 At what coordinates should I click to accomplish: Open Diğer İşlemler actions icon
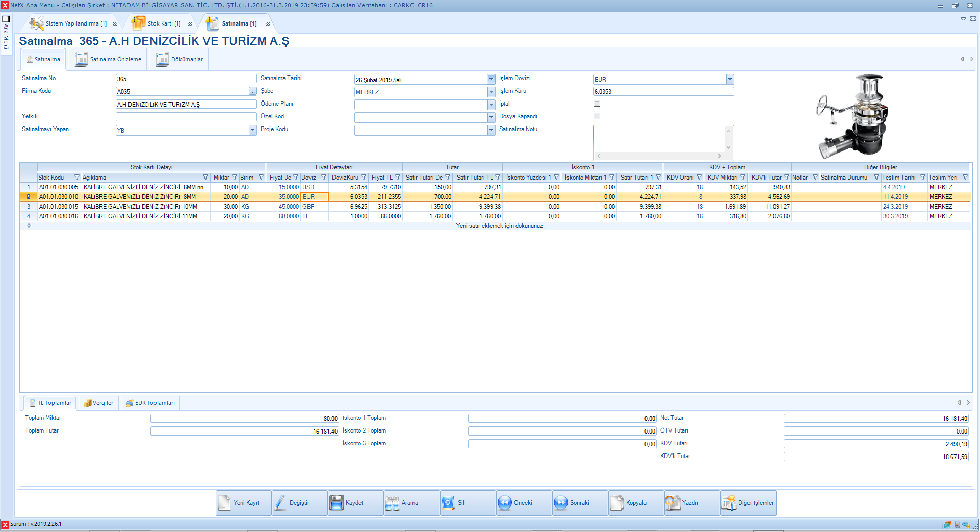point(729,503)
